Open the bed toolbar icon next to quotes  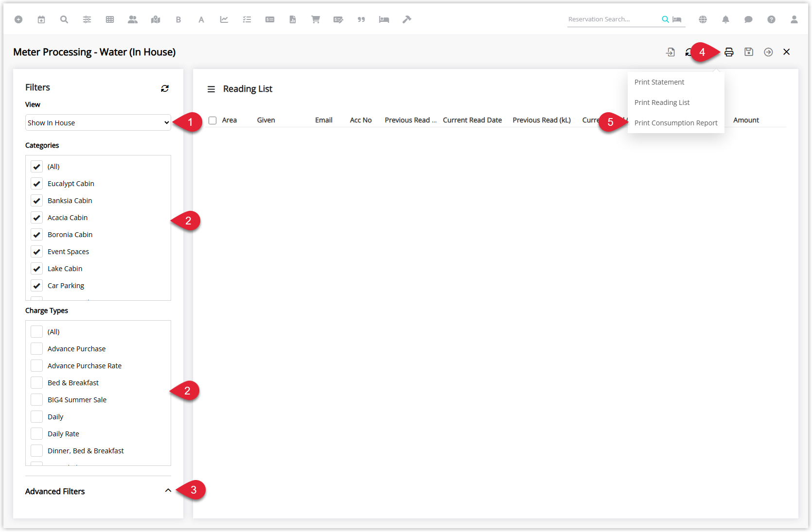[x=384, y=19]
